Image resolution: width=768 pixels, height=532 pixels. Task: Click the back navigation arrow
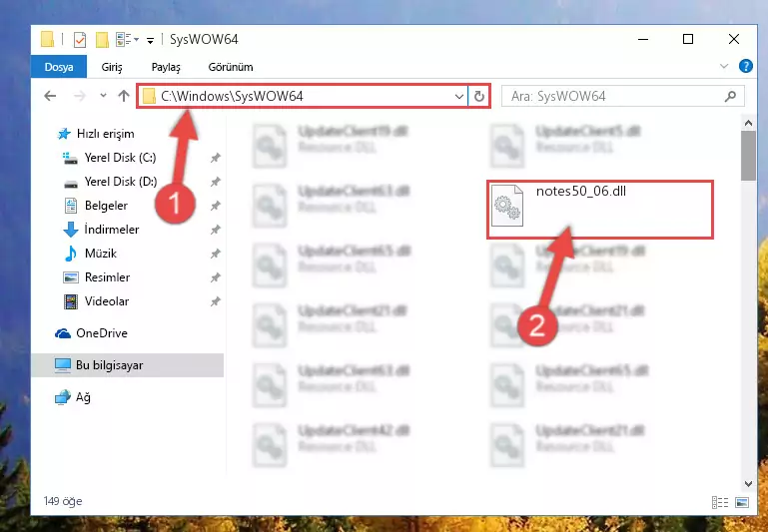point(50,96)
